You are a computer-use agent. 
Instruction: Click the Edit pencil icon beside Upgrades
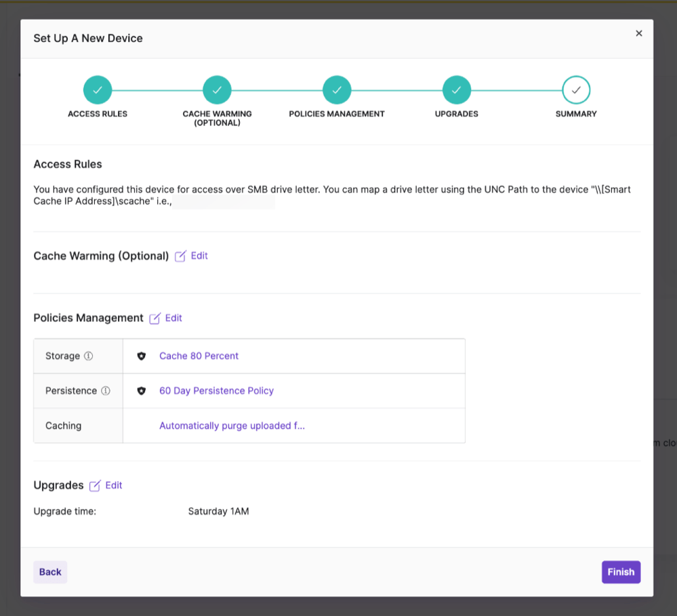[x=96, y=485]
